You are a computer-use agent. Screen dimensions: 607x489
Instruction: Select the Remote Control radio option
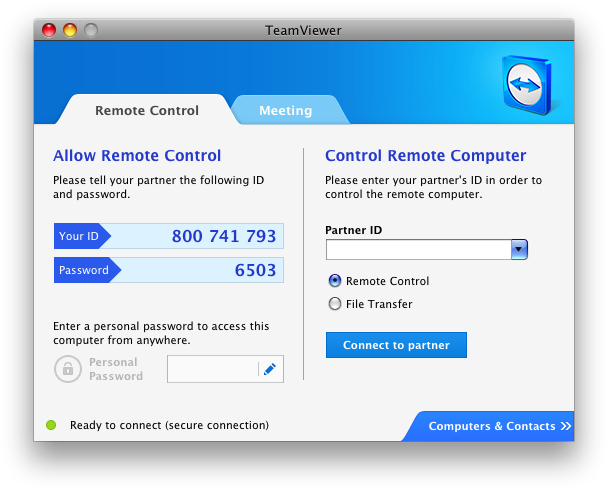pos(335,281)
